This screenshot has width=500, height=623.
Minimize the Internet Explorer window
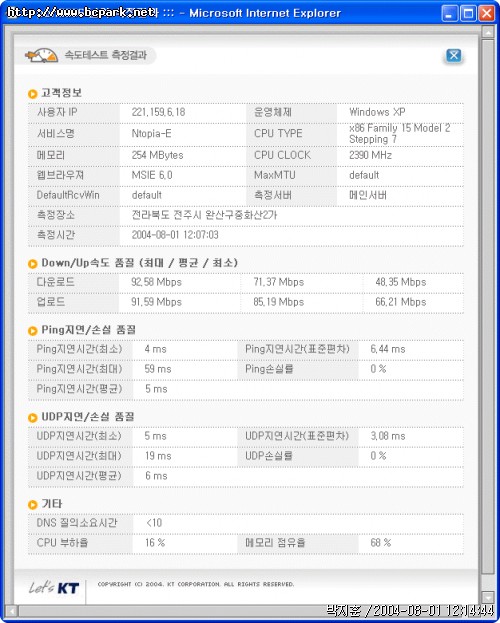(450, 14)
